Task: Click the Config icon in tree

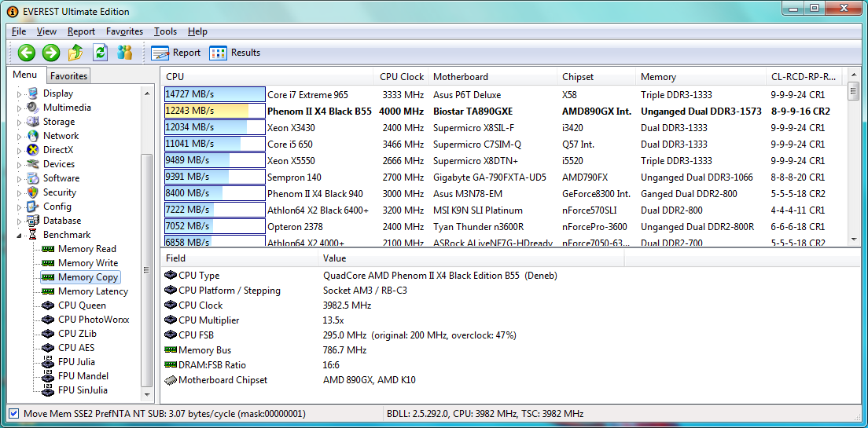Action: click(33, 207)
